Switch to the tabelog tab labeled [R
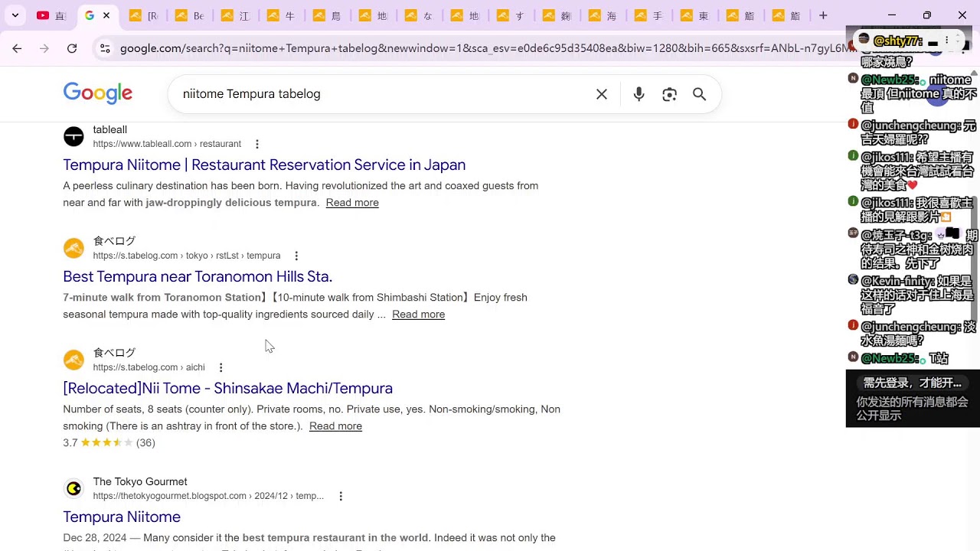Screen dimensions: 980x551 pos(143,15)
